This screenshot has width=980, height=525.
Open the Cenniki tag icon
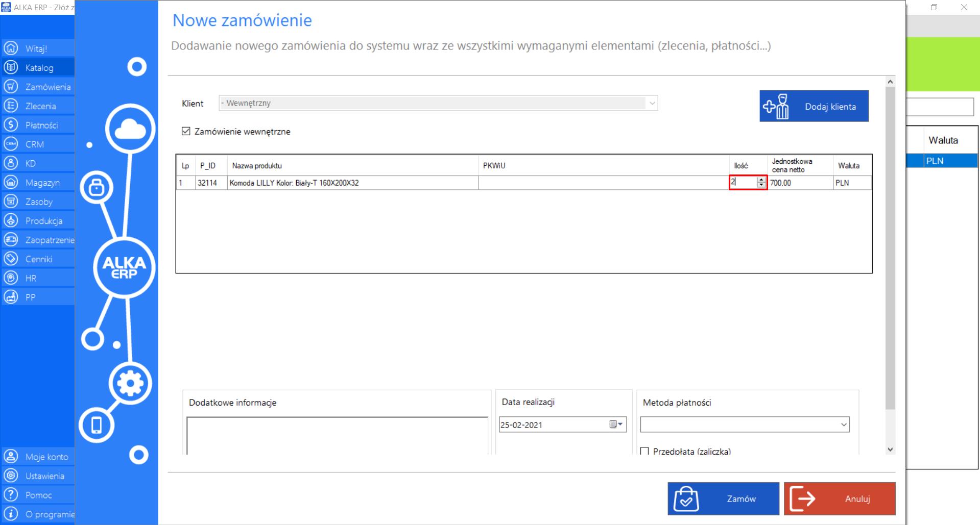coord(11,259)
